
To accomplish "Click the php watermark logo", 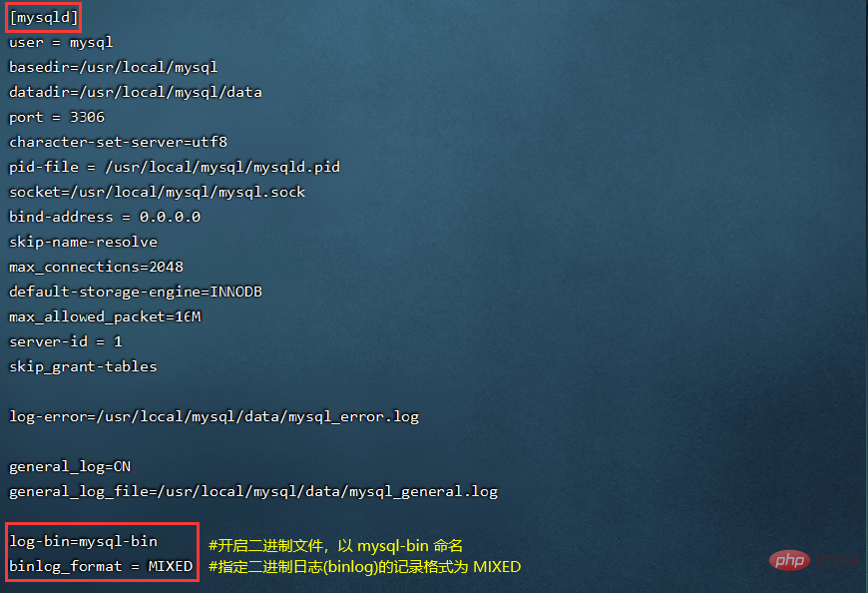I will click(x=790, y=560).
